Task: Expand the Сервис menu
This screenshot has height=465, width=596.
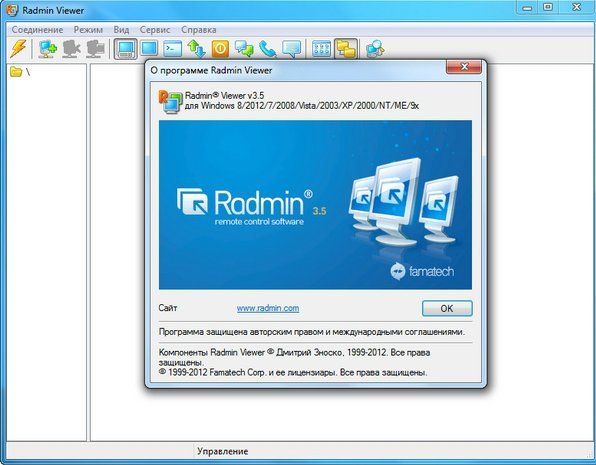Action: [x=155, y=30]
